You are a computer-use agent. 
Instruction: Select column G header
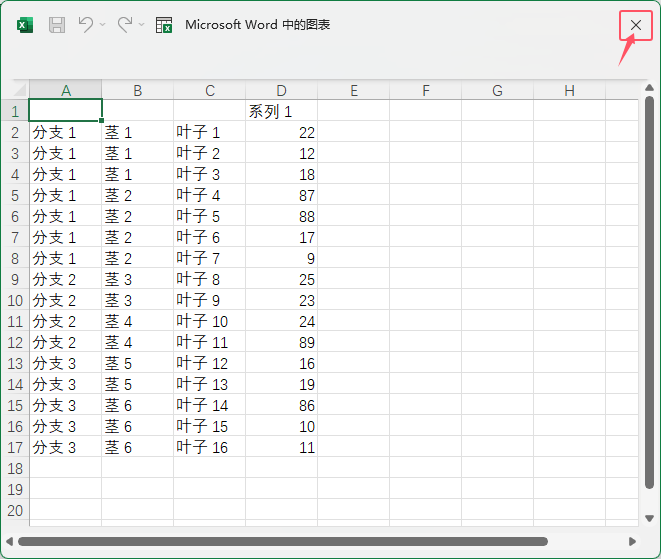(497, 90)
